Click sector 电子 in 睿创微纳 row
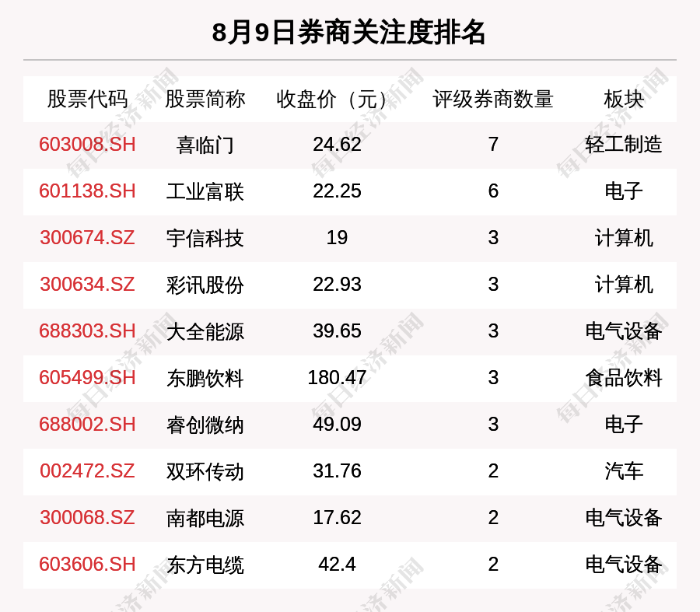 coord(624,424)
